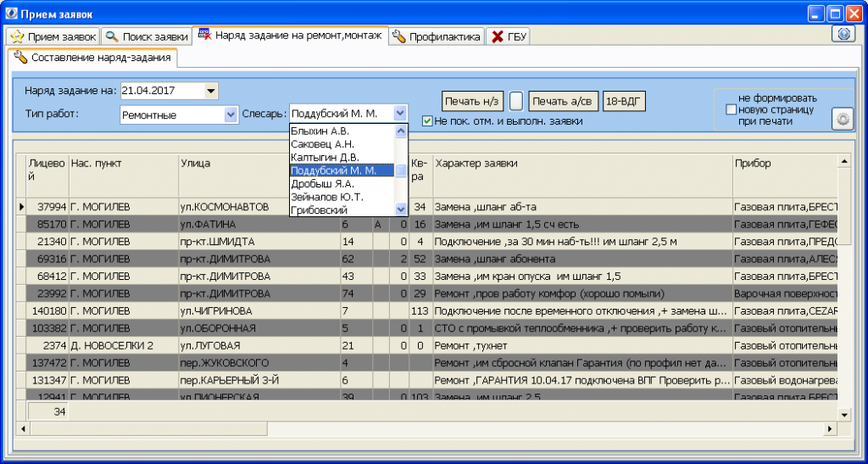The image size is (868, 464).
Task: Click the 18-ВДГ button
Action: pos(624,101)
